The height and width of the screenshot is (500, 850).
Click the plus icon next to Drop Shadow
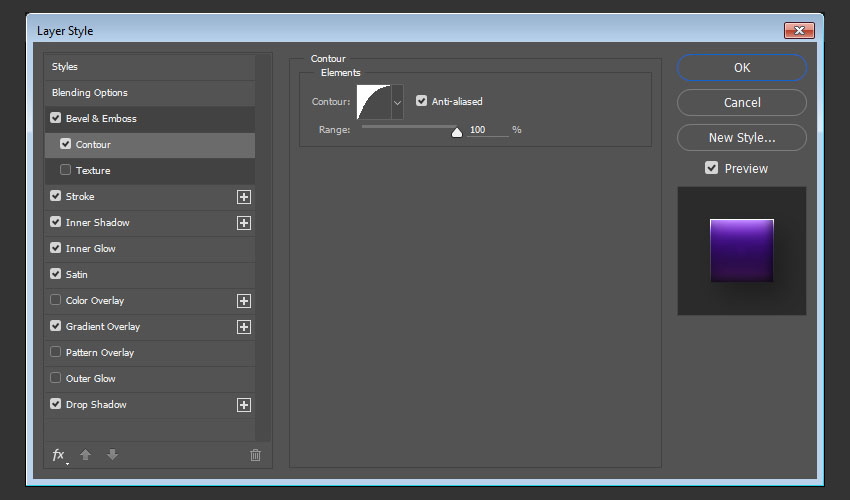243,405
